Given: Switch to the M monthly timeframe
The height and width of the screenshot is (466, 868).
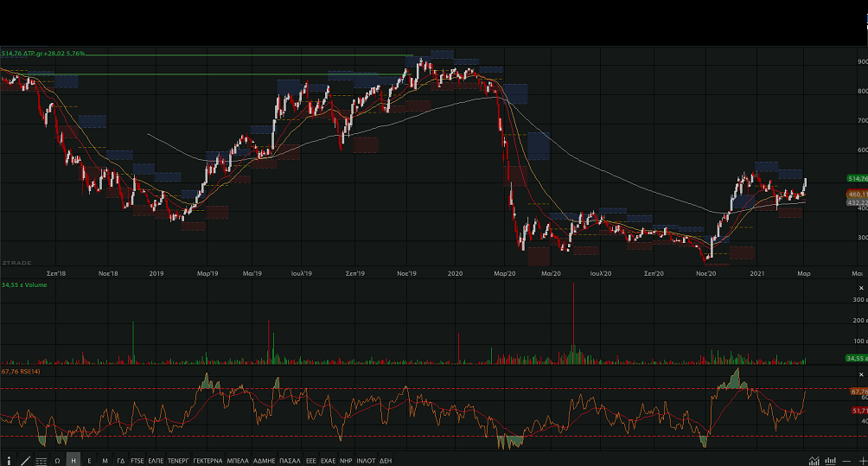Looking at the screenshot, I should click(105, 461).
